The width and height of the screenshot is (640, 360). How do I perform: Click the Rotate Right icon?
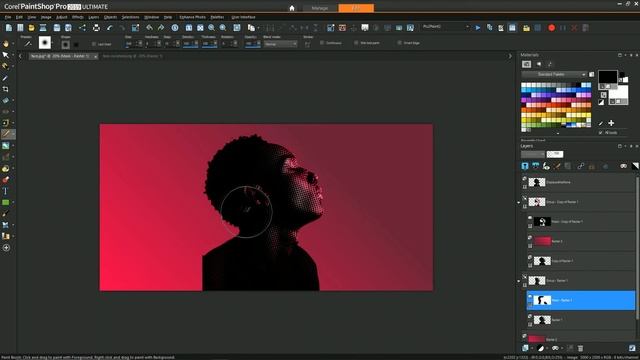[161, 28]
